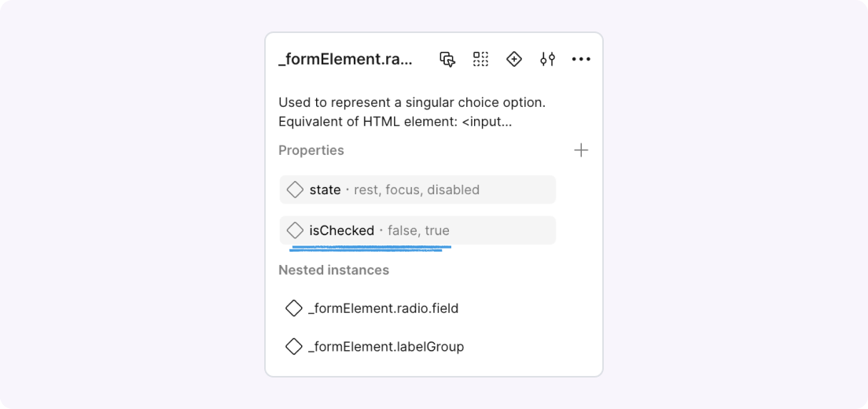Image resolution: width=868 pixels, height=409 pixels.
Task: Select the state variant property row
Action: pyautogui.click(x=417, y=190)
